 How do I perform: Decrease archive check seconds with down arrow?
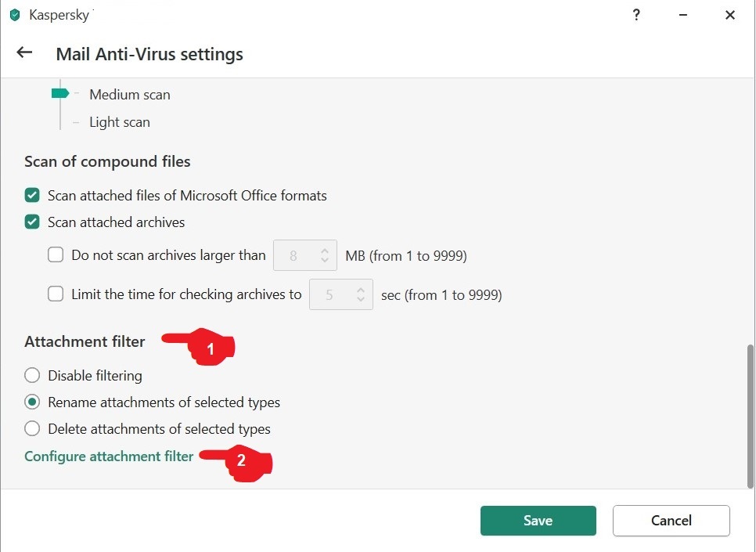click(x=361, y=298)
